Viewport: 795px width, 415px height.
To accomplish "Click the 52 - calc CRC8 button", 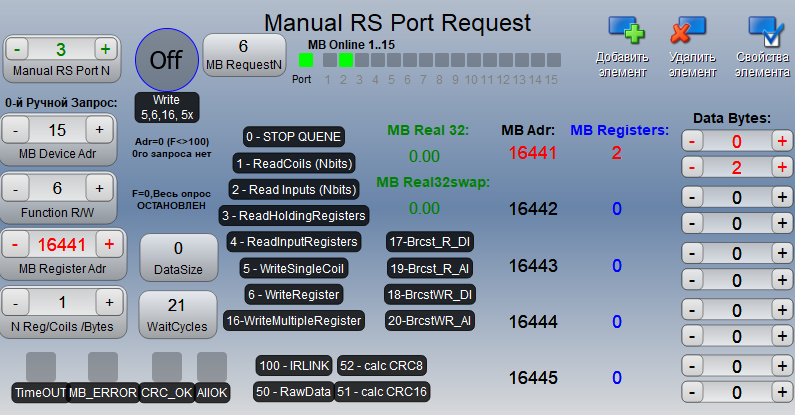I will 382,366.
